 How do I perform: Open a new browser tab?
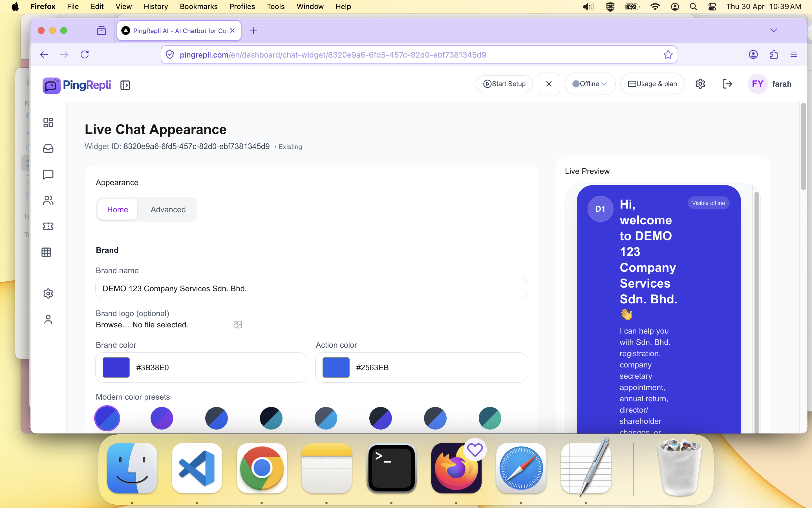coord(254,31)
